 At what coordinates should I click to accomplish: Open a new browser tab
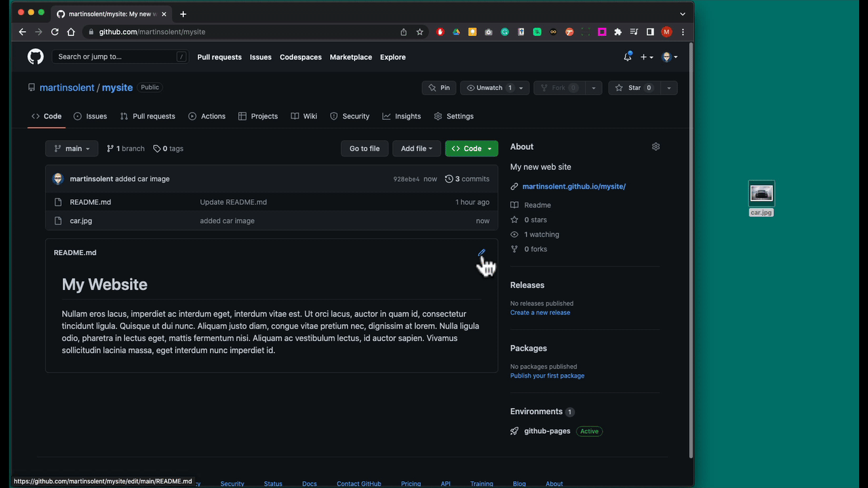point(183,14)
